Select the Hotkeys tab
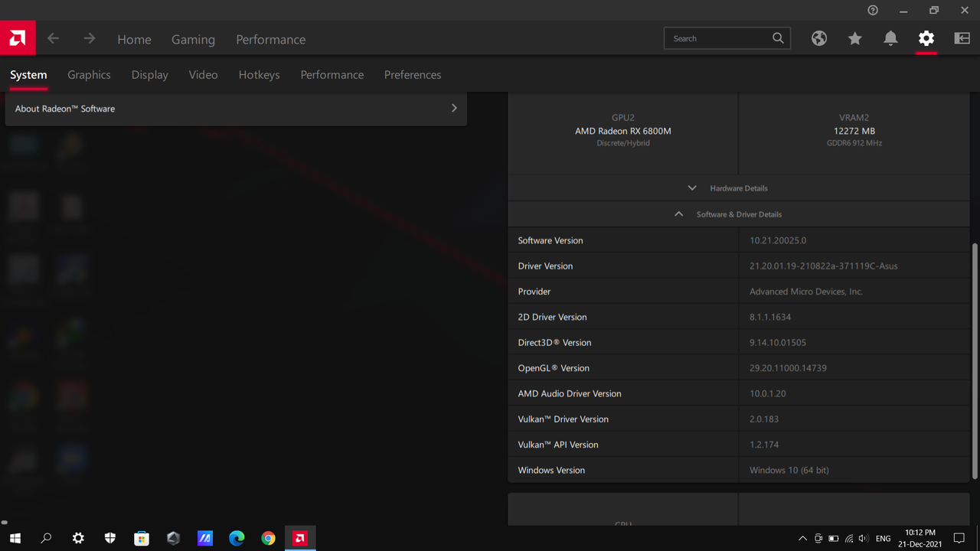 259,74
